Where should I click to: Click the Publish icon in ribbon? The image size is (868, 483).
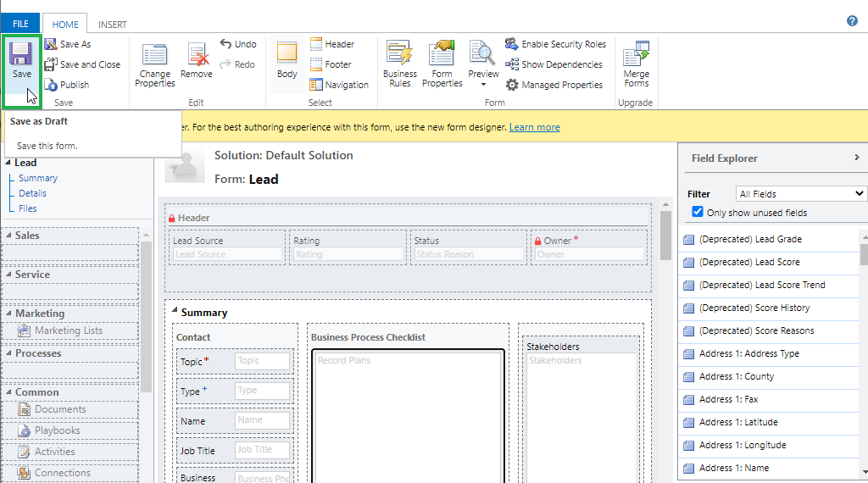52,85
